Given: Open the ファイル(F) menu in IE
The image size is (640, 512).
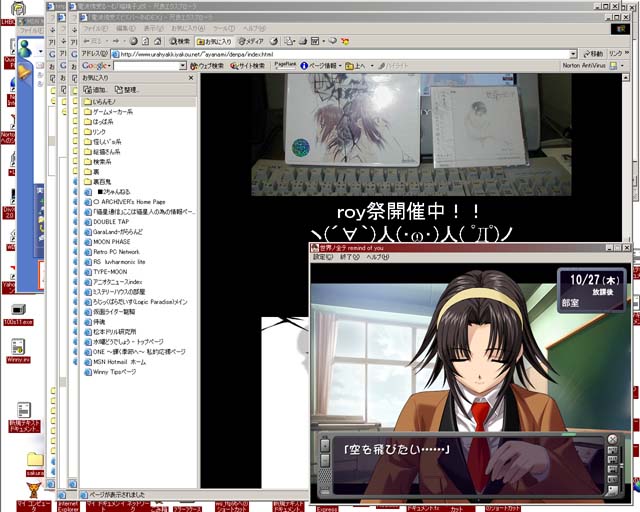Looking at the screenshot, I should (x=95, y=29).
